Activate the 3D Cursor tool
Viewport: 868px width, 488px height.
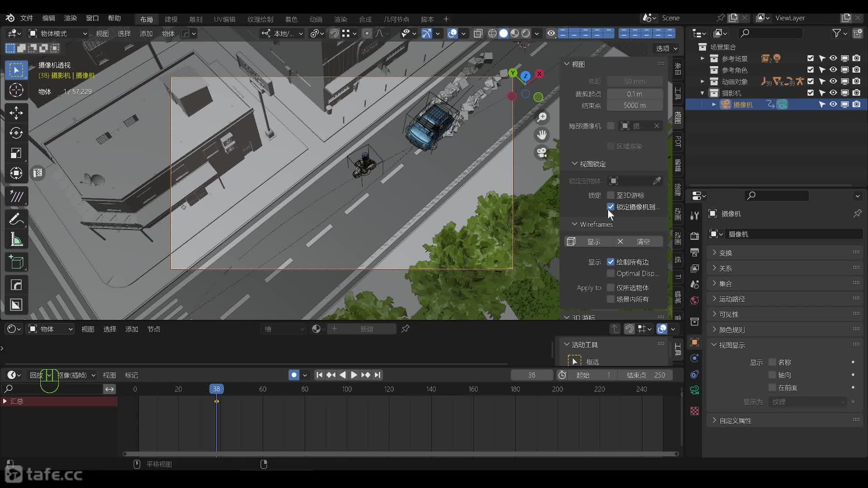point(16,90)
